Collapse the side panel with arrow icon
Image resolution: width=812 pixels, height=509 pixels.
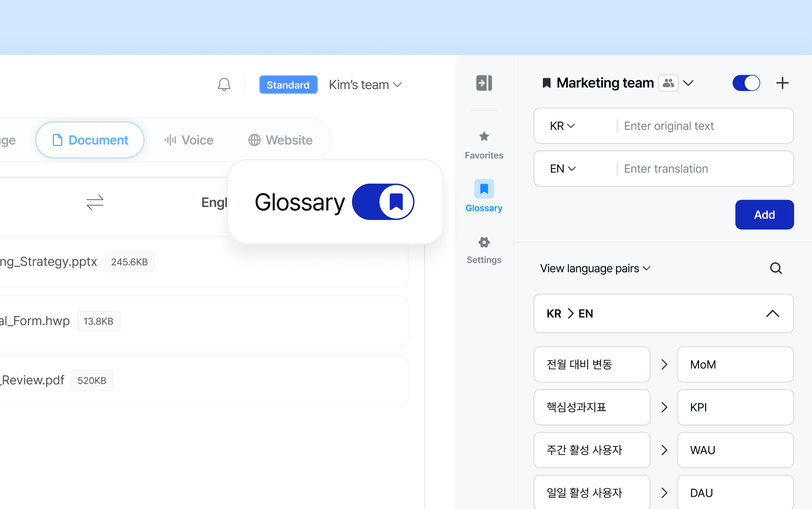click(484, 83)
